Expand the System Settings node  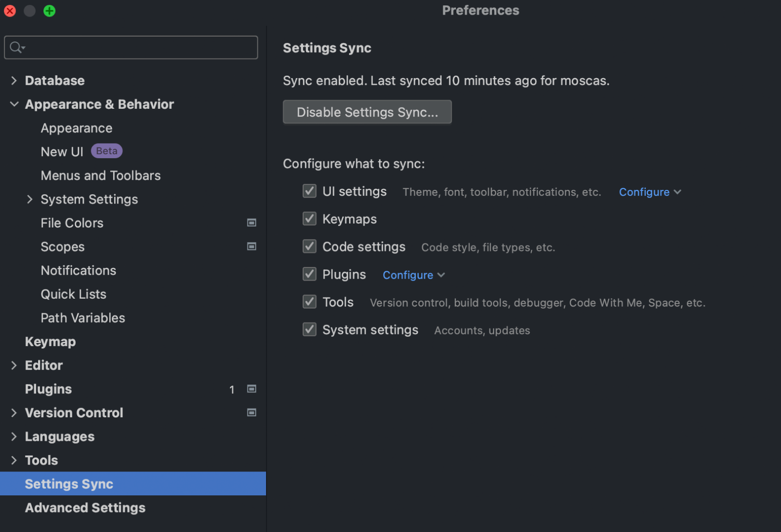30,199
